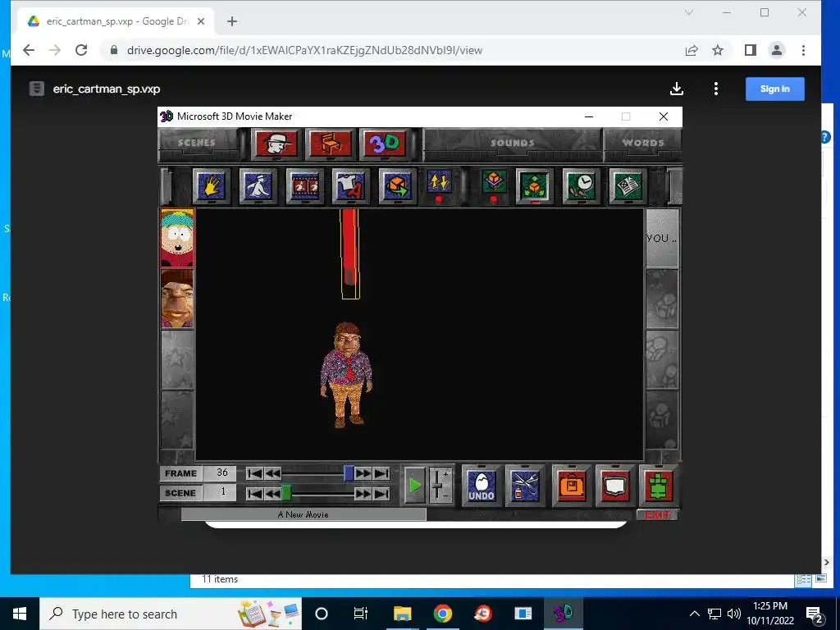This screenshot has height=630, width=840.
Task: Reload the Chrome page
Action: point(81,50)
